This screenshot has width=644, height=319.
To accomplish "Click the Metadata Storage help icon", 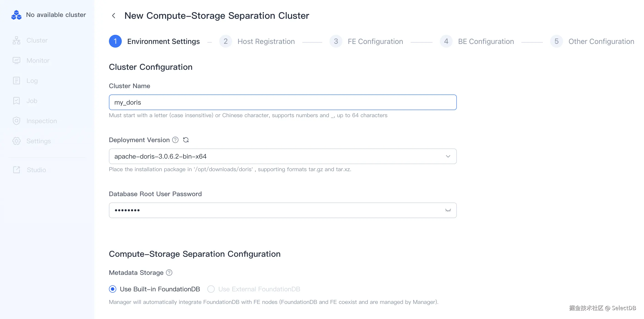I will pos(169,273).
